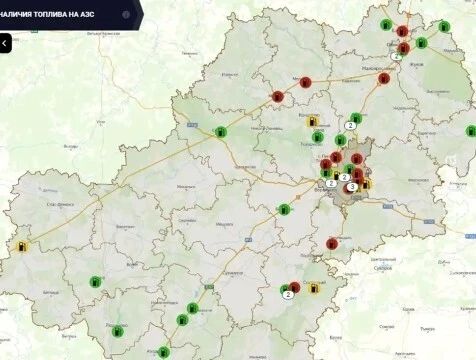
Task: Select the green marker at the city's northern tip
Action: point(340,140)
